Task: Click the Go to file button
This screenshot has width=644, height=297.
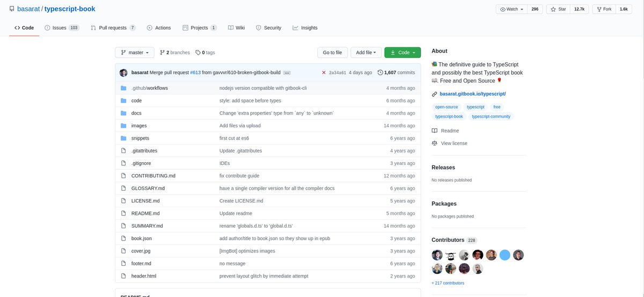Action: (x=332, y=53)
